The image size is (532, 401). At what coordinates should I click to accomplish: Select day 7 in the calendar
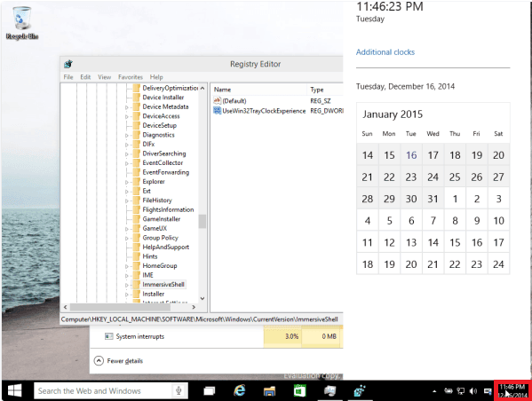433,221
